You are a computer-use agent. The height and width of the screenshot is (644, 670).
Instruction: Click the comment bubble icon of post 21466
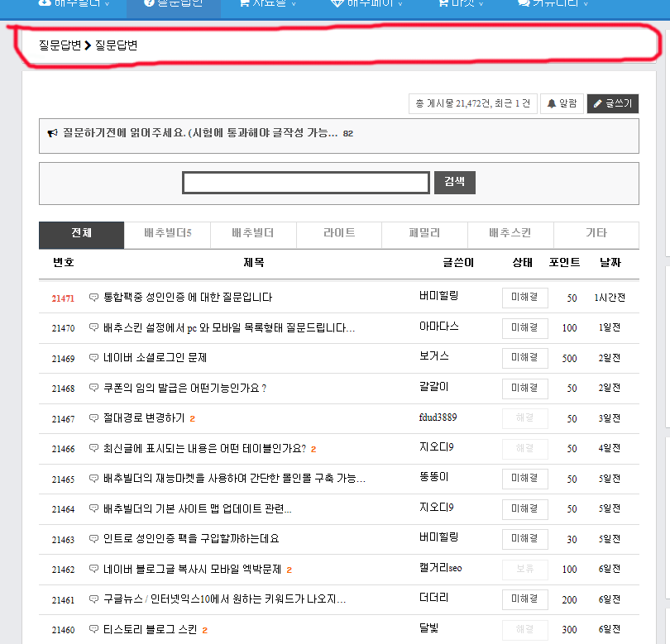tap(93, 448)
